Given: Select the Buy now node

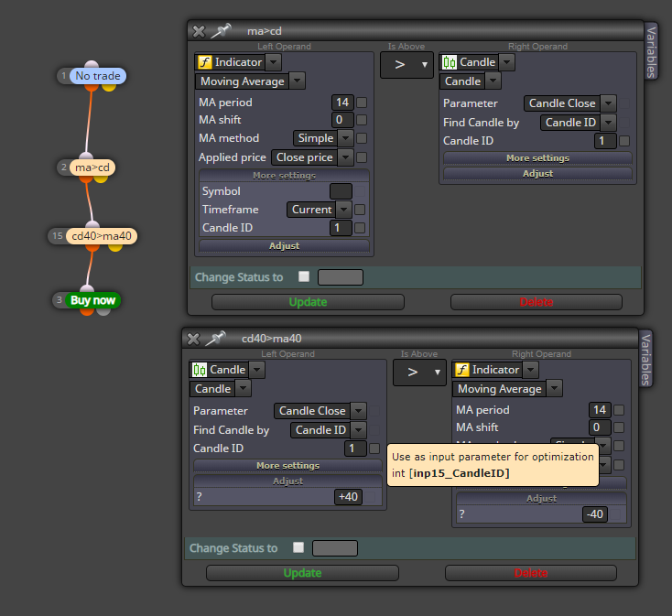Looking at the screenshot, I should (x=92, y=300).
